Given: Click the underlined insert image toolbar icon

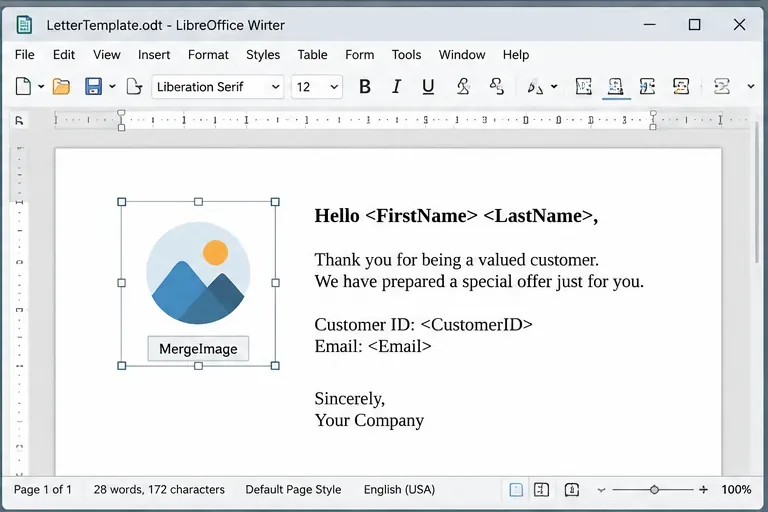Looking at the screenshot, I should coord(616,87).
